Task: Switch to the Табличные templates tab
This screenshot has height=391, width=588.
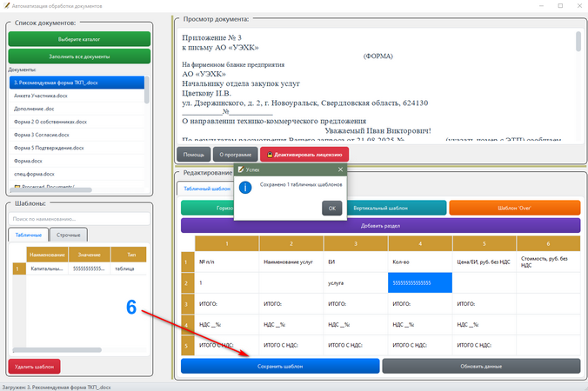Action: (29, 235)
